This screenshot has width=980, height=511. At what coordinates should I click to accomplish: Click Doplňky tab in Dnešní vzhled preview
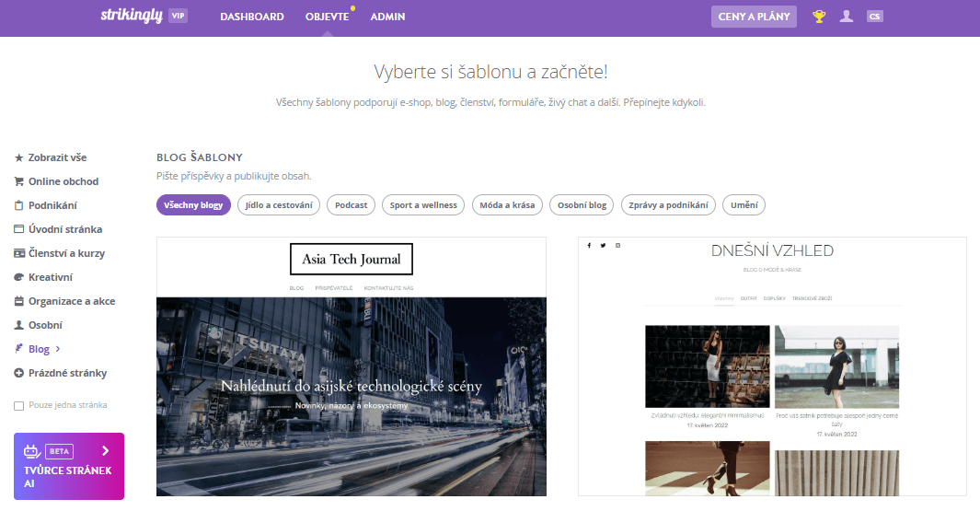coord(775,298)
